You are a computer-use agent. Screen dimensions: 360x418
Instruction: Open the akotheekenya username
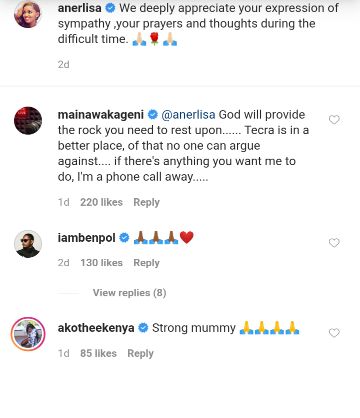coord(96,328)
